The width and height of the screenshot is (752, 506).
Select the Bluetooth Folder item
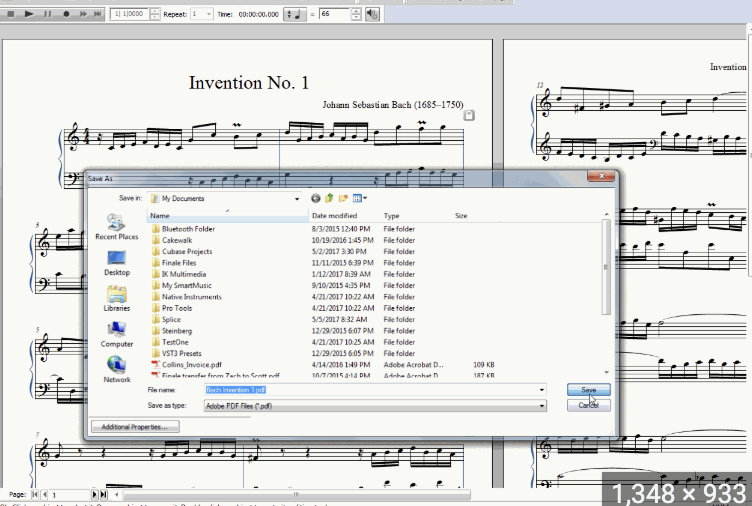pyautogui.click(x=188, y=229)
